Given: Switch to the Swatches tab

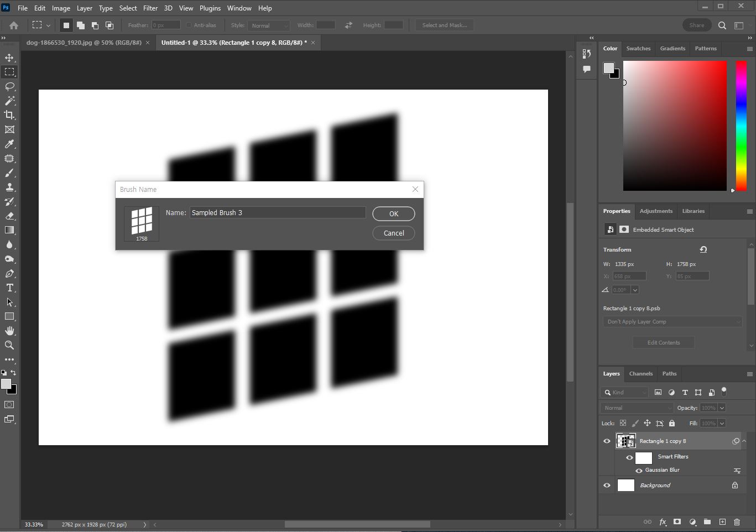Looking at the screenshot, I should click(638, 48).
